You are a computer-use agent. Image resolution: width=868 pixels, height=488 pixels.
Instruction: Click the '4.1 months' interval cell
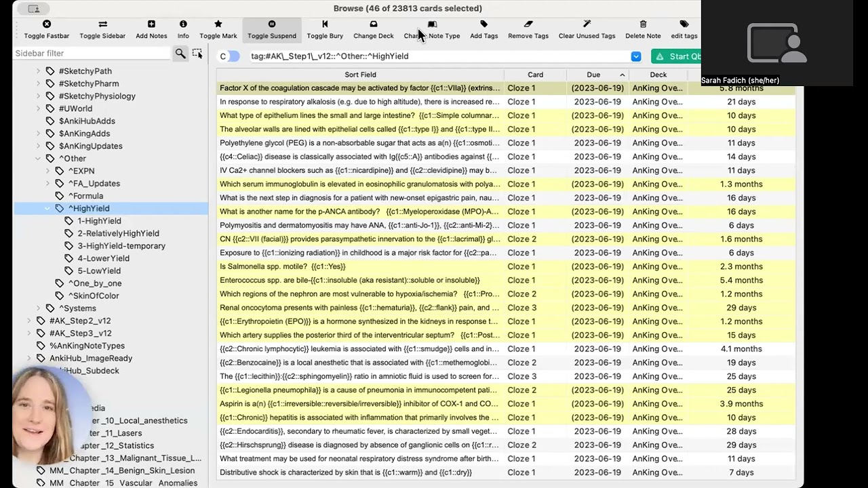tap(741, 349)
